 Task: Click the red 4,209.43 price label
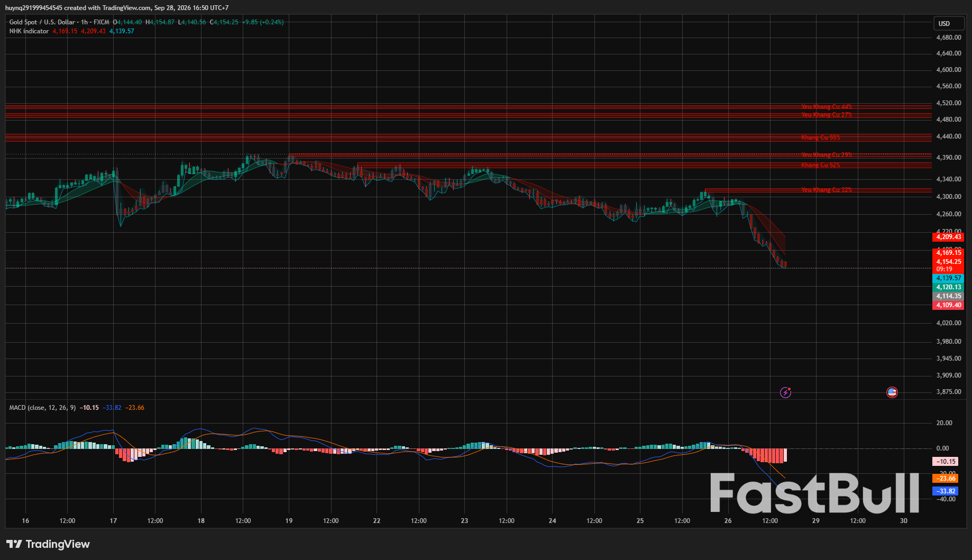(948, 237)
